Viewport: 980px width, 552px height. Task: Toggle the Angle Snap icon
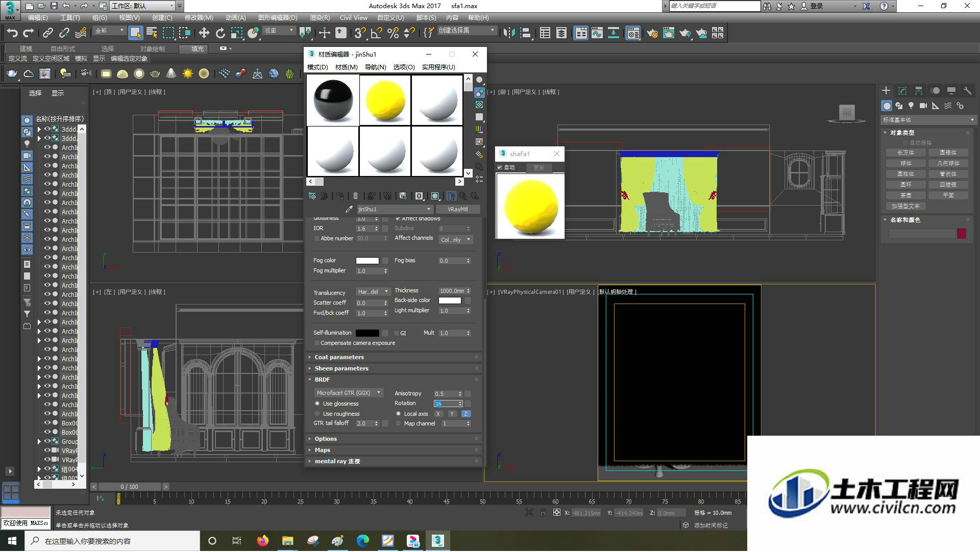pos(376,33)
